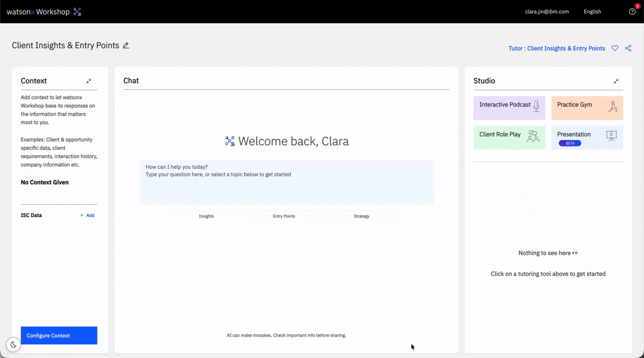Start the Client Role Play tool

(509, 138)
